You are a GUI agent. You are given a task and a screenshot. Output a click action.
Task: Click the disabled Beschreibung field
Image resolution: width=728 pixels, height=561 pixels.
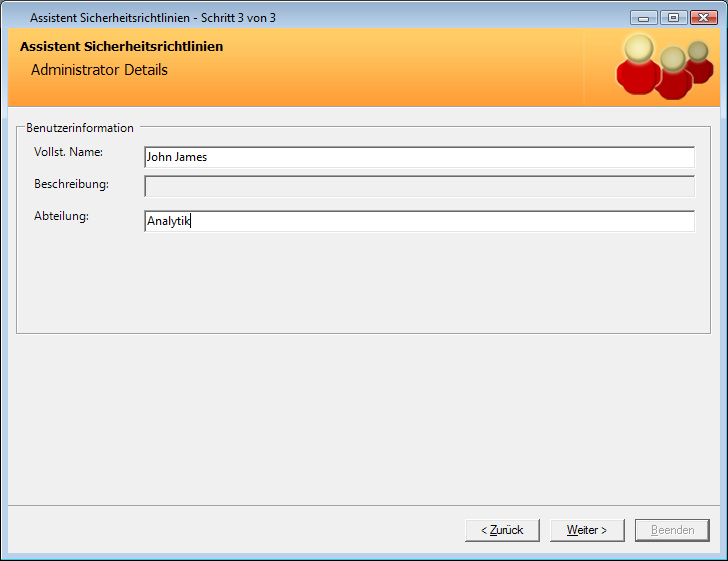coord(419,186)
